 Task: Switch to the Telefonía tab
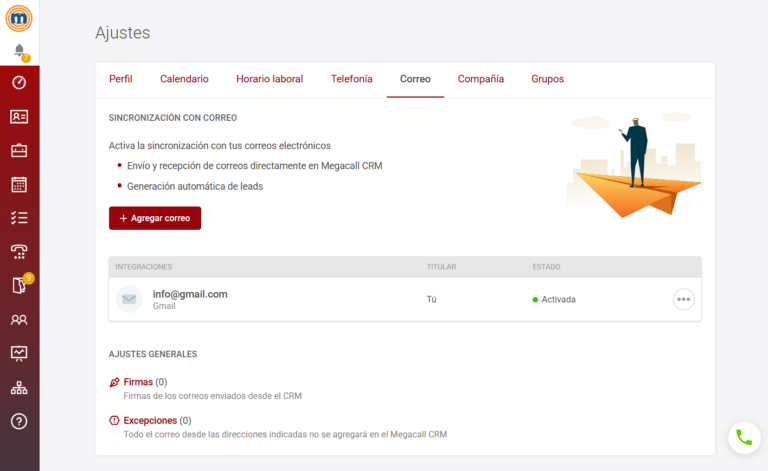[351, 79]
